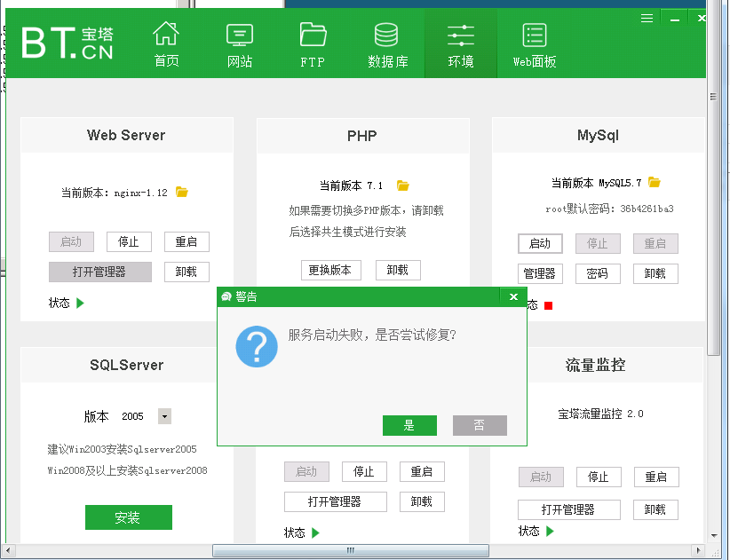Confirm repair by clicking 是
Image resolution: width=730 pixels, height=560 pixels.
pyautogui.click(x=409, y=425)
